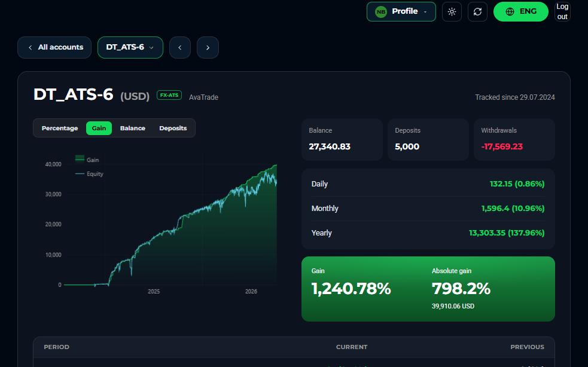Click the 2026 x-axis label
This screenshot has width=588, height=367.
click(x=251, y=291)
